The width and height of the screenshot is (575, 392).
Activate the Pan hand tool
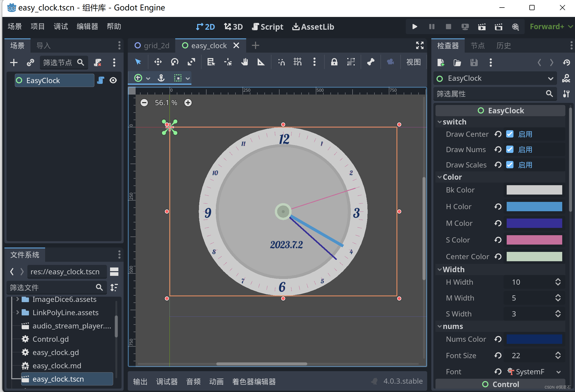click(244, 62)
